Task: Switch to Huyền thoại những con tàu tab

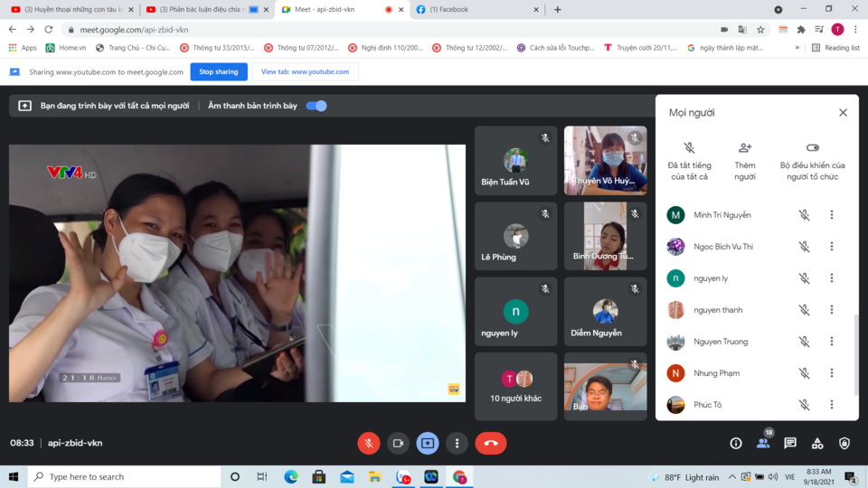Action: (72, 9)
